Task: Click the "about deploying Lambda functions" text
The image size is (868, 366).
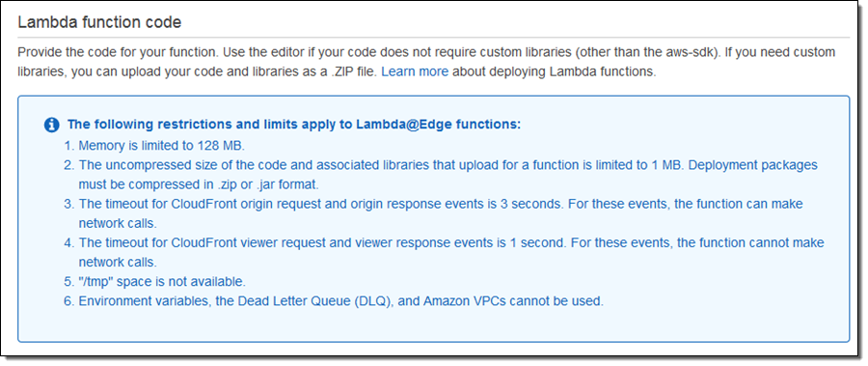Action: click(555, 72)
